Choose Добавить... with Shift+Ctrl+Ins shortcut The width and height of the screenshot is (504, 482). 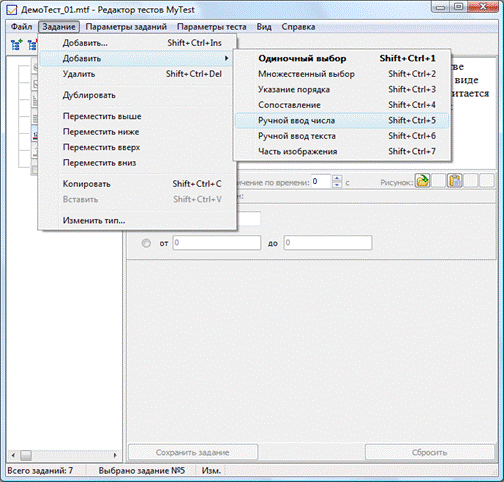click(x=137, y=43)
